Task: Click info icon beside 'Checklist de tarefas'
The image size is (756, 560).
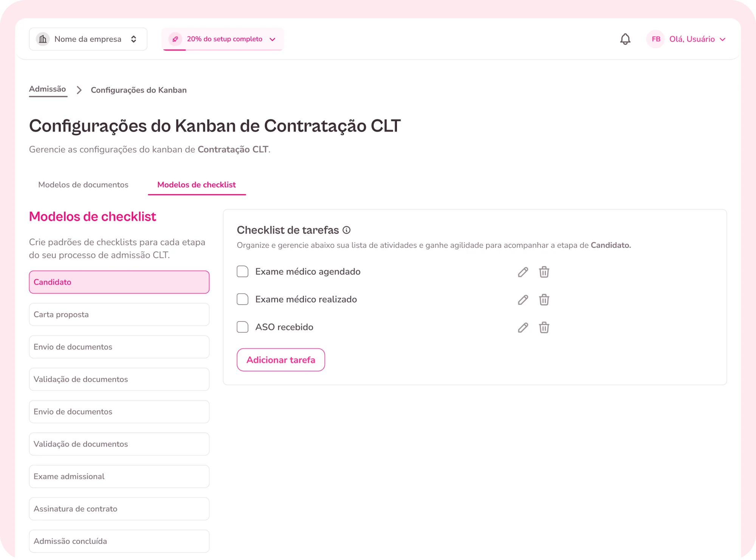Action: point(346,230)
